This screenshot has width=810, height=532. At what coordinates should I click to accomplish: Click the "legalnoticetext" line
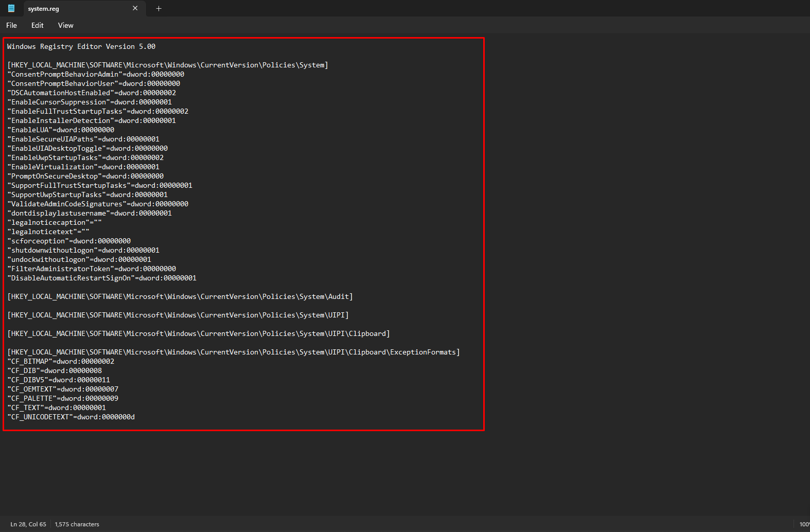click(48, 232)
